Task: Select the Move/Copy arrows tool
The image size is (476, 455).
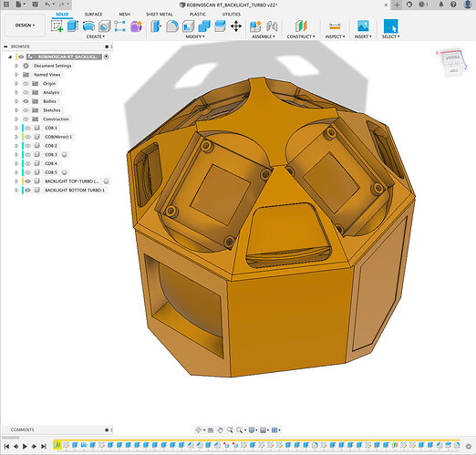Action: [236, 26]
